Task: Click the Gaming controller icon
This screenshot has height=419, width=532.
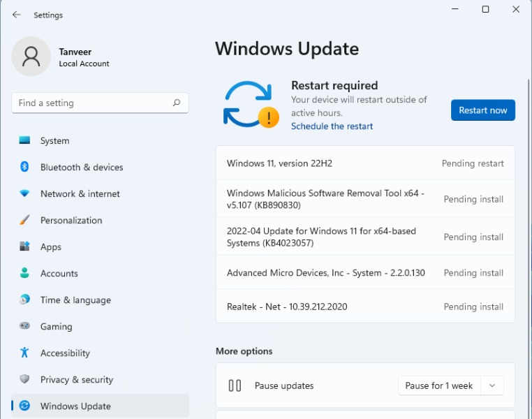Action: tap(24, 325)
